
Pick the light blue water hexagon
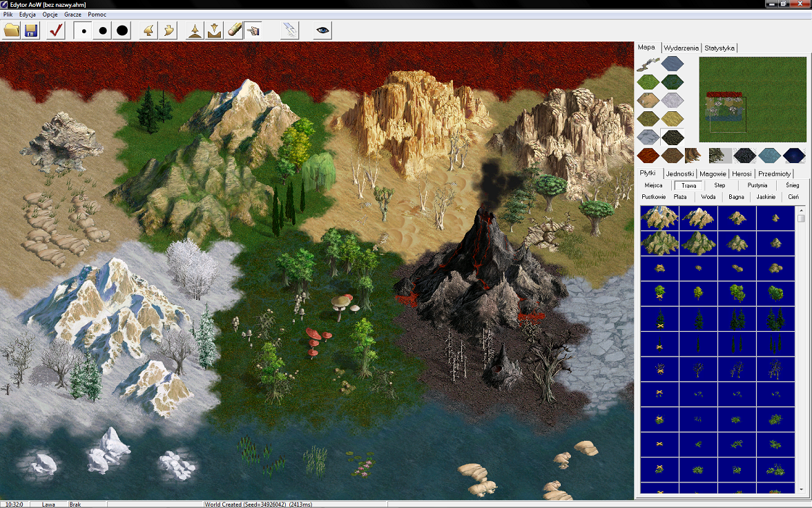[x=769, y=155]
